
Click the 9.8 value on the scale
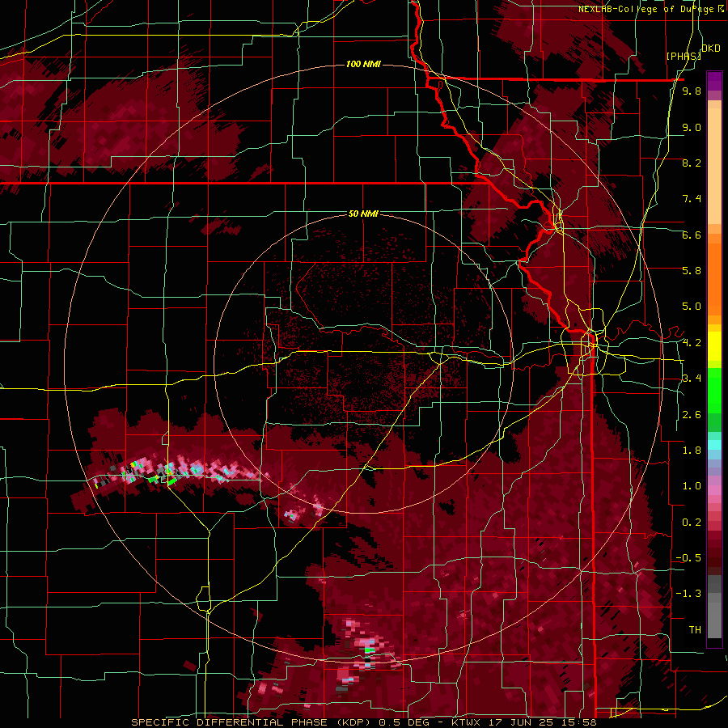(692, 91)
